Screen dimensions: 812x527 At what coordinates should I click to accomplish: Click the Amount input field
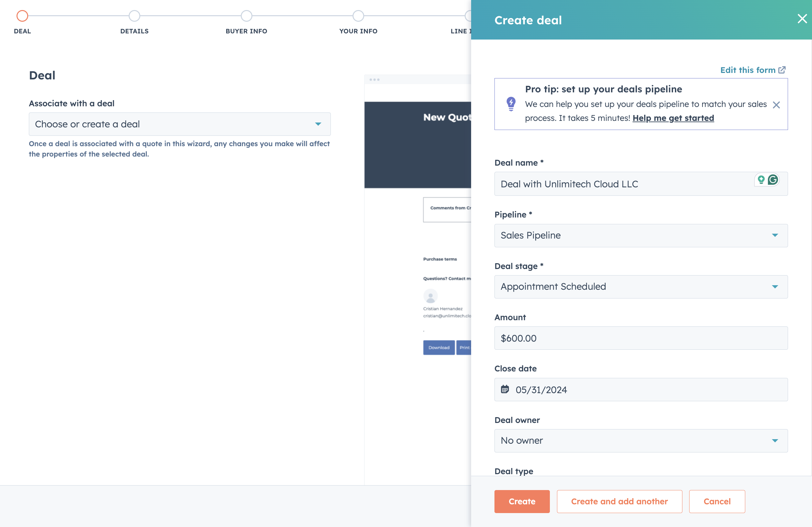tap(641, 338)
